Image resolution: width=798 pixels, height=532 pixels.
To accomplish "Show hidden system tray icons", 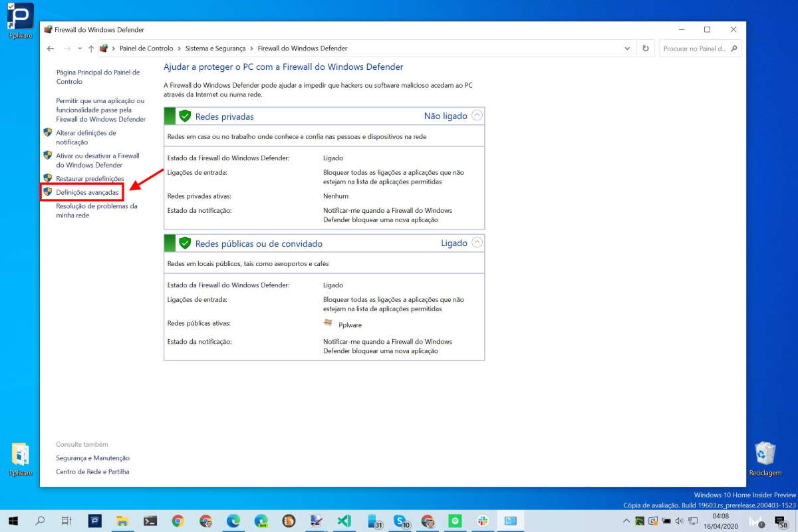I will pyautogui.click(x=626, y=521).
